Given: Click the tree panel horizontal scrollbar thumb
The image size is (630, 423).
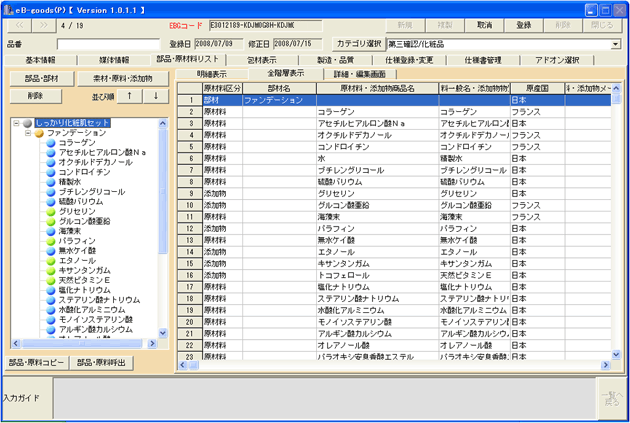Looking at the screenshot, I should [x=82, y=343].
